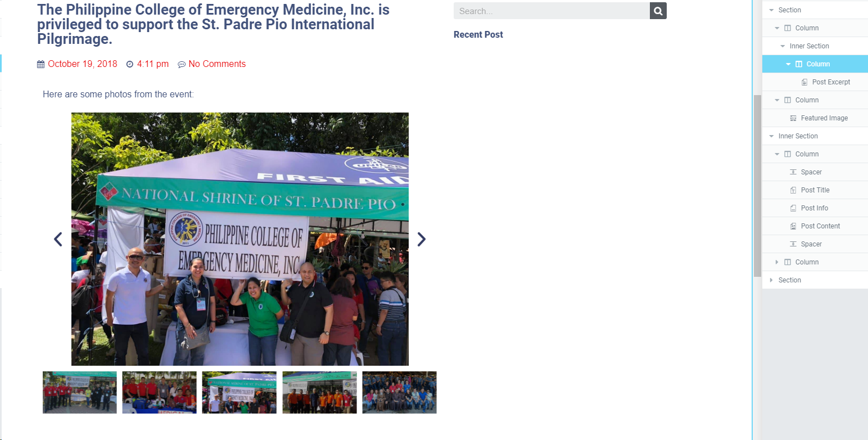The image size is (868, 440).
Task: Select Featured Image in the navigator
Action: coord(815,118)
